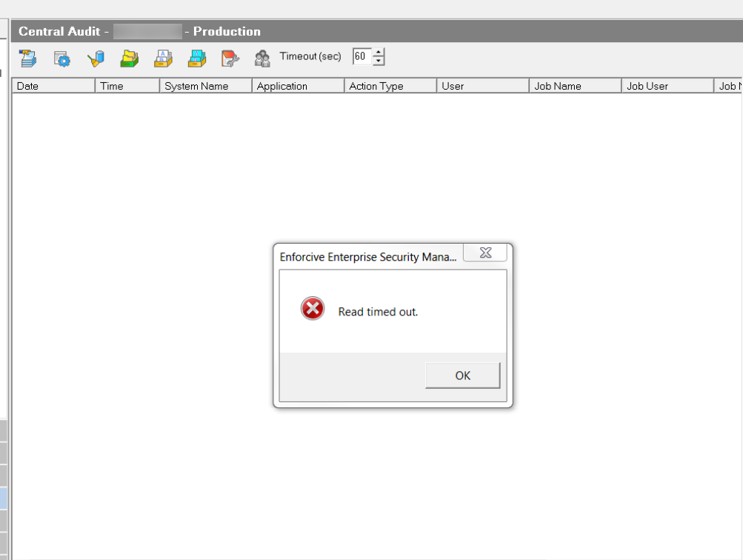Click the red error icon in dialog

pos(313,309)
